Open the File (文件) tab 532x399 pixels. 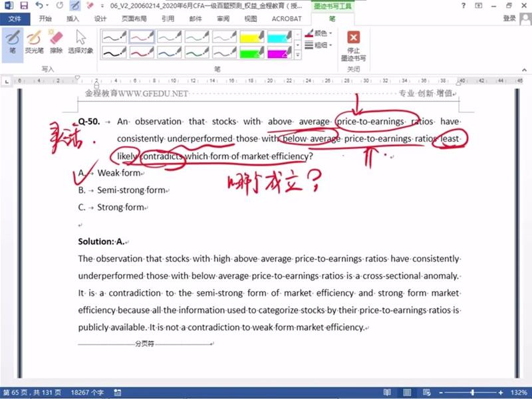pos(15,19)
